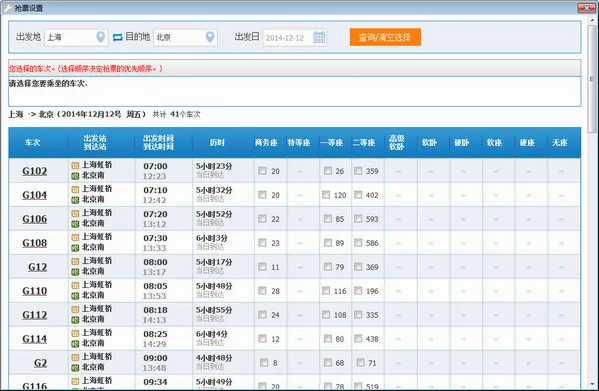Open train G12 link
This screenshot has width=599, height=391.
point(37,267)
